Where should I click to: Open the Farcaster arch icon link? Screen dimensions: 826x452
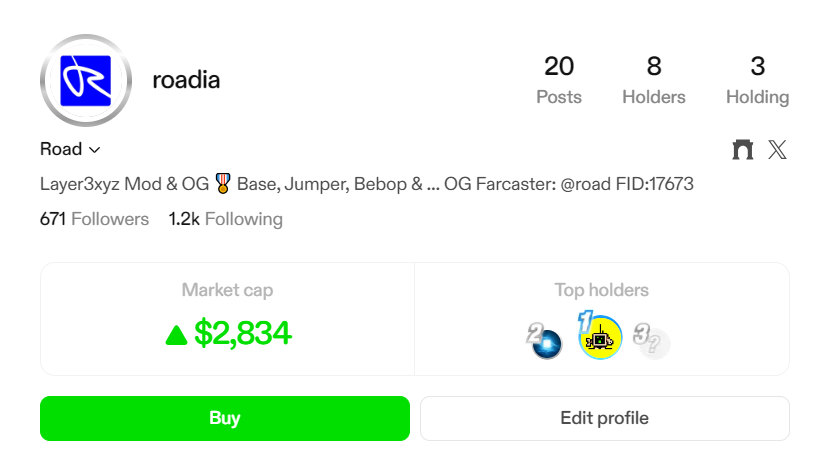click(742, 150)
